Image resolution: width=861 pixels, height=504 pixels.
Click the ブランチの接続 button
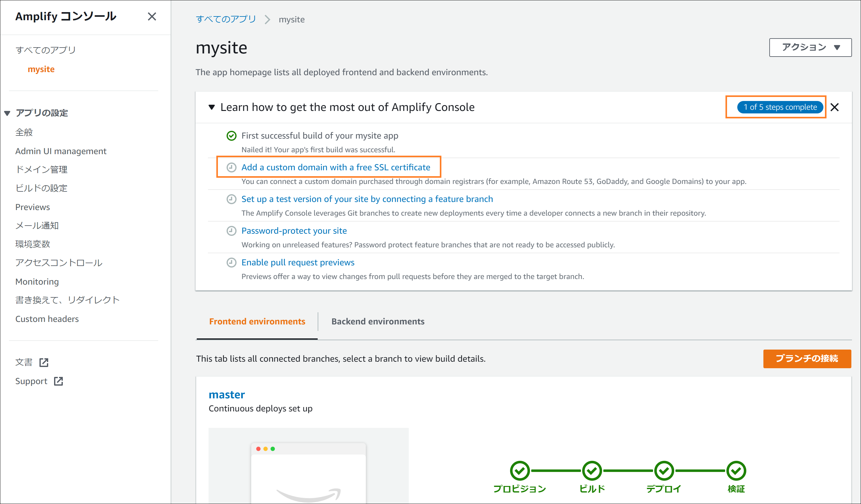[807, 359]
